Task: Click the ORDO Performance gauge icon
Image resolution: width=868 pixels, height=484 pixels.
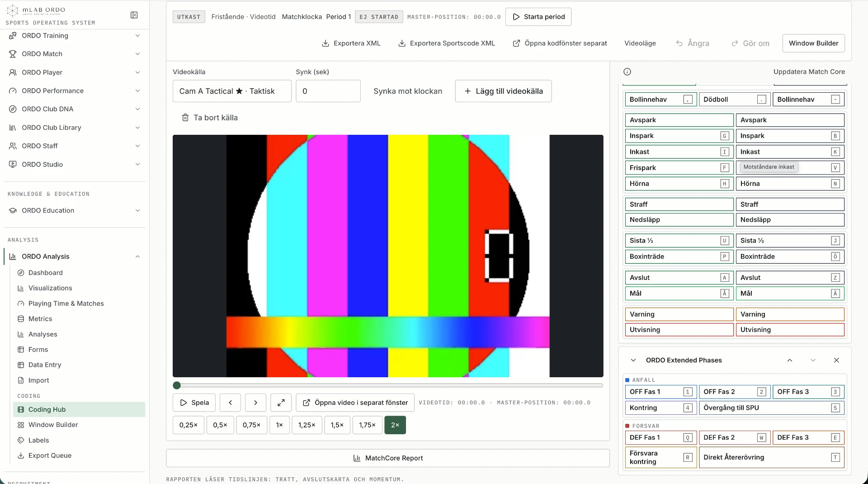Action: pos(13,91)
